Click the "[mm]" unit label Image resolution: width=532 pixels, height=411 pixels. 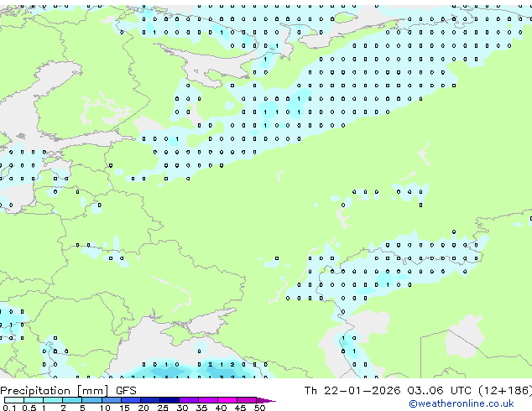(x=93, y=391)
